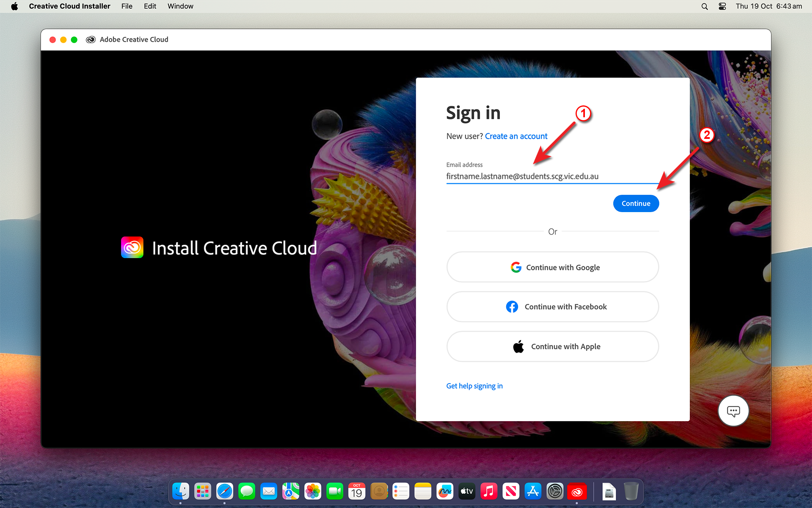Open Launchpad in the dock

coord(203,491)
